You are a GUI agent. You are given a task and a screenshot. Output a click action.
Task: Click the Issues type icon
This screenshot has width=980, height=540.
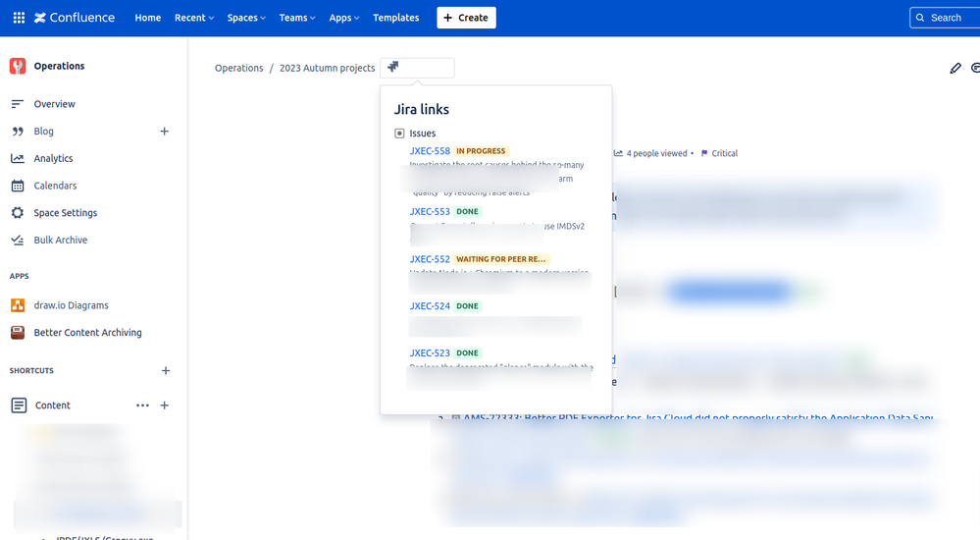click(399, 134)
